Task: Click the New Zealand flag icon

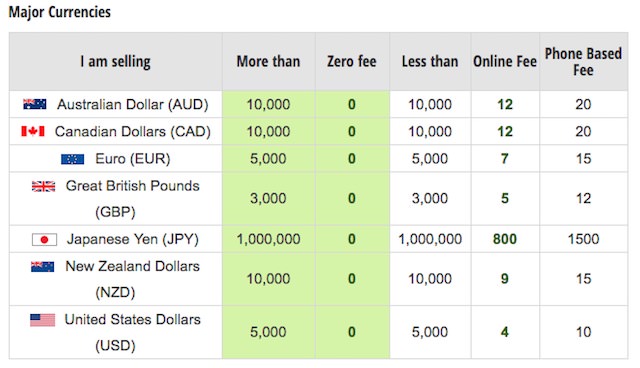Action: point(42,266)
